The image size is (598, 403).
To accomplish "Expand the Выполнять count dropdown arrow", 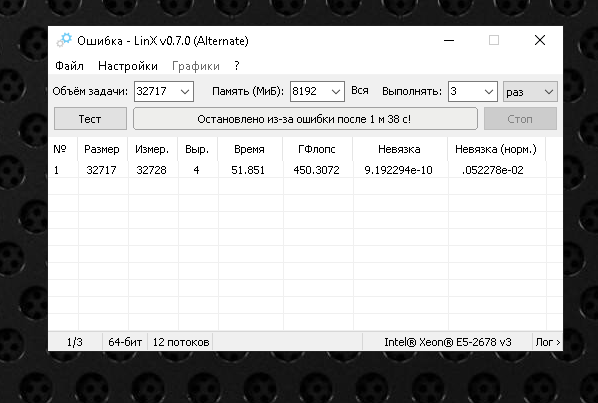I will coord(489,92).
